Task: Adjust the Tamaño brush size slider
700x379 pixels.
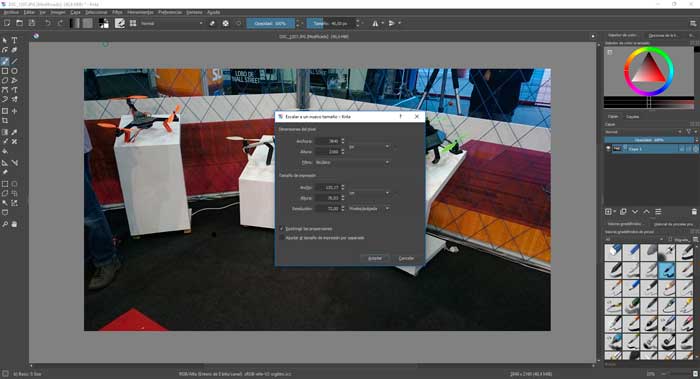Action: [330, 23]
